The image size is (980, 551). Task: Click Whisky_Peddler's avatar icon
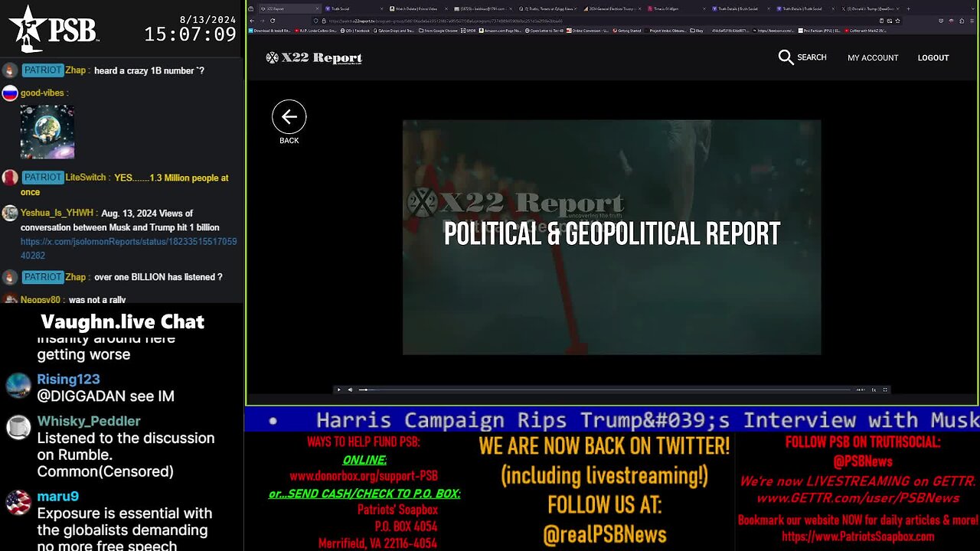(18, 427)
